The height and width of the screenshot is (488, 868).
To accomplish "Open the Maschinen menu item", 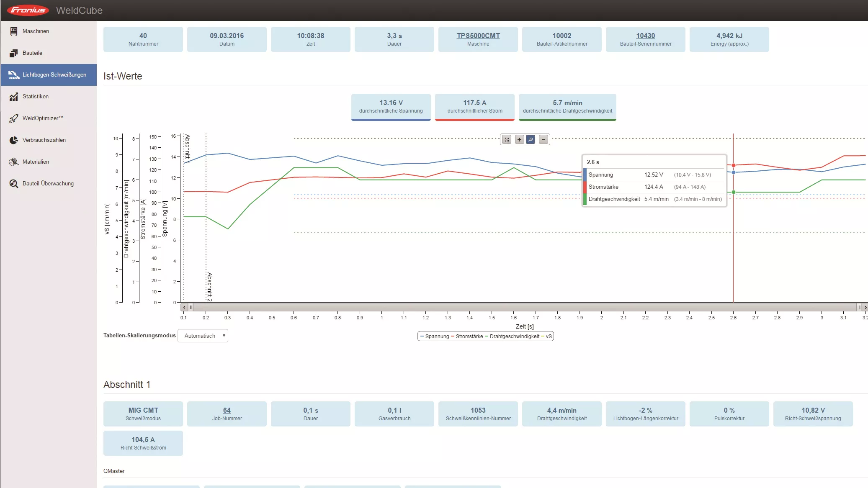I will (x=49, y=31).
